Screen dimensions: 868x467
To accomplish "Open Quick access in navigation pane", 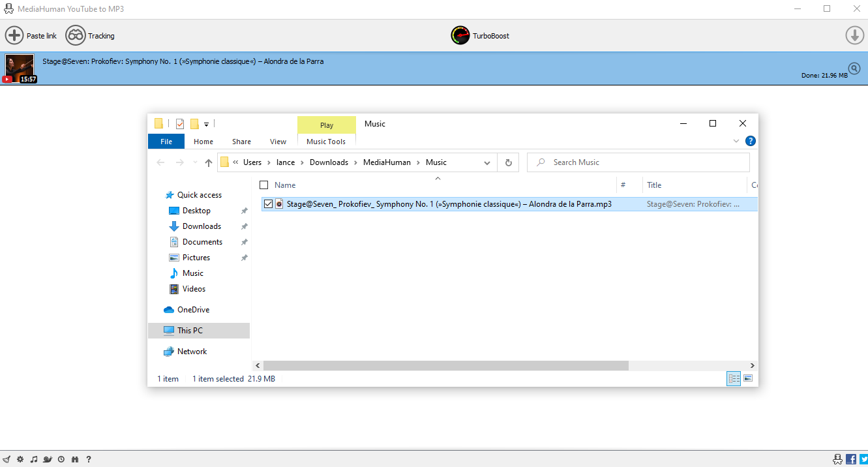I will pos(200,195).
